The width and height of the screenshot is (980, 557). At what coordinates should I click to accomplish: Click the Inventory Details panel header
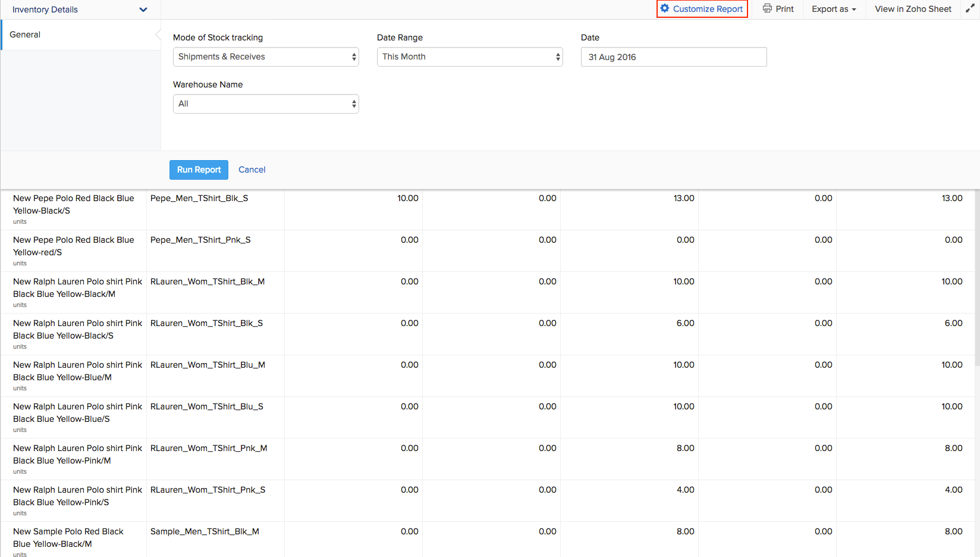[x=45, y=10]
